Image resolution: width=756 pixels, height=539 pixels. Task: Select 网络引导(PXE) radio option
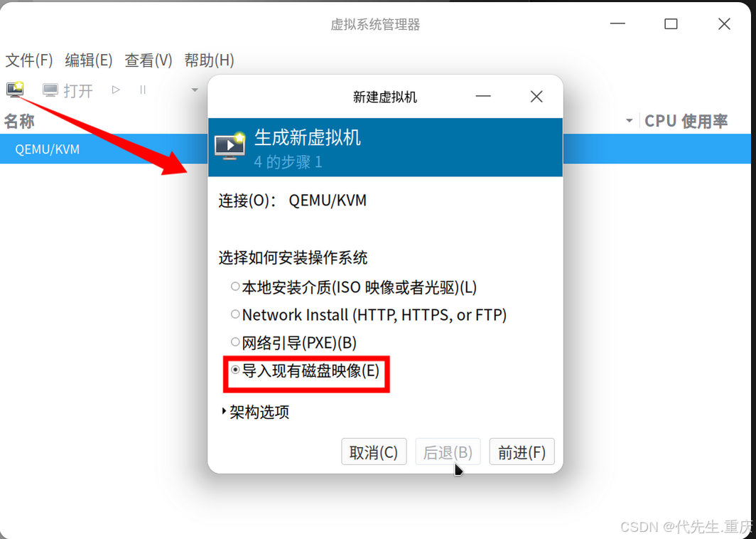(x=235, y=342)
